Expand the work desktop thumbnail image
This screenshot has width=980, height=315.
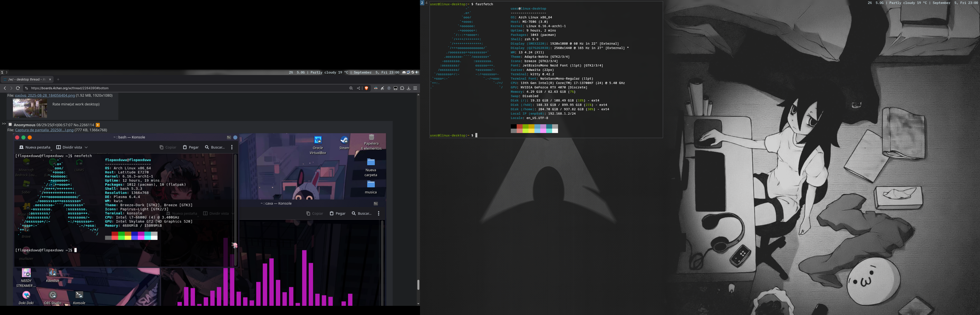[30, 108]
